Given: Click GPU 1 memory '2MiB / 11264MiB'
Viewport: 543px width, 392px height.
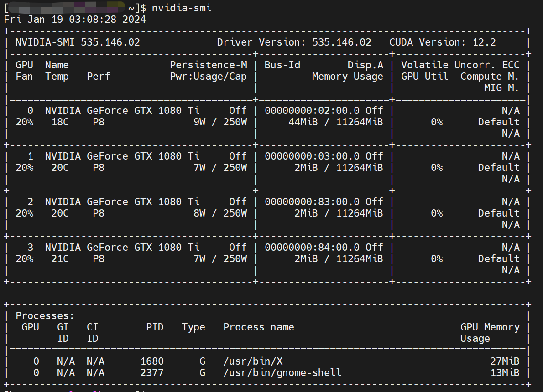Looking at the screenshot, I should [x=339, y=168].
